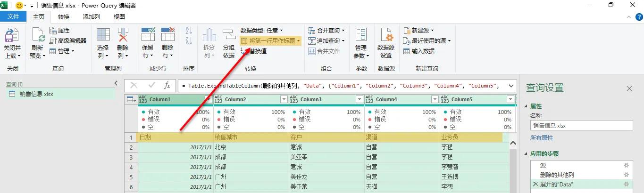The height and width of the screenshot is (193, 644).
Task: Select the 源 applied step
Action: pos(582,166)
